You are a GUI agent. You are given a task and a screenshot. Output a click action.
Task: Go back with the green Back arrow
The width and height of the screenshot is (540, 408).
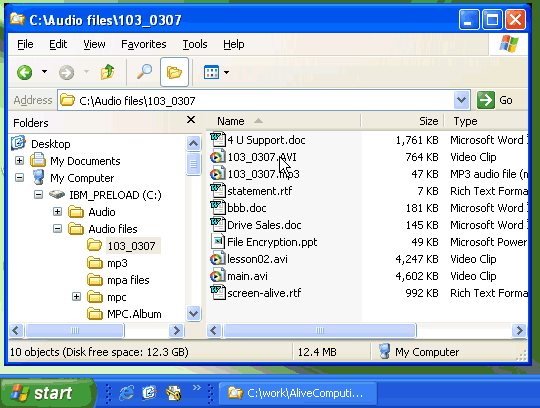coord(25,72)
